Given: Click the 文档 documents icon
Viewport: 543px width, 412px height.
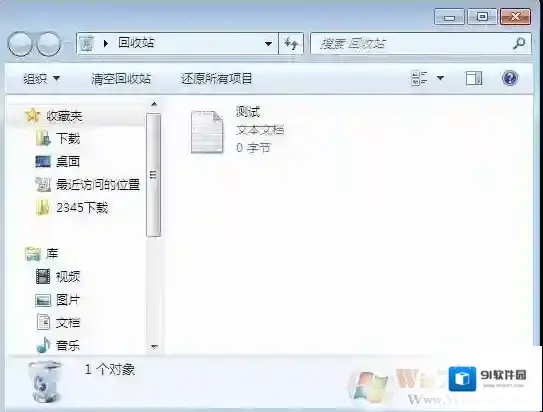Looking at the screenshot, I should (43, 322).
